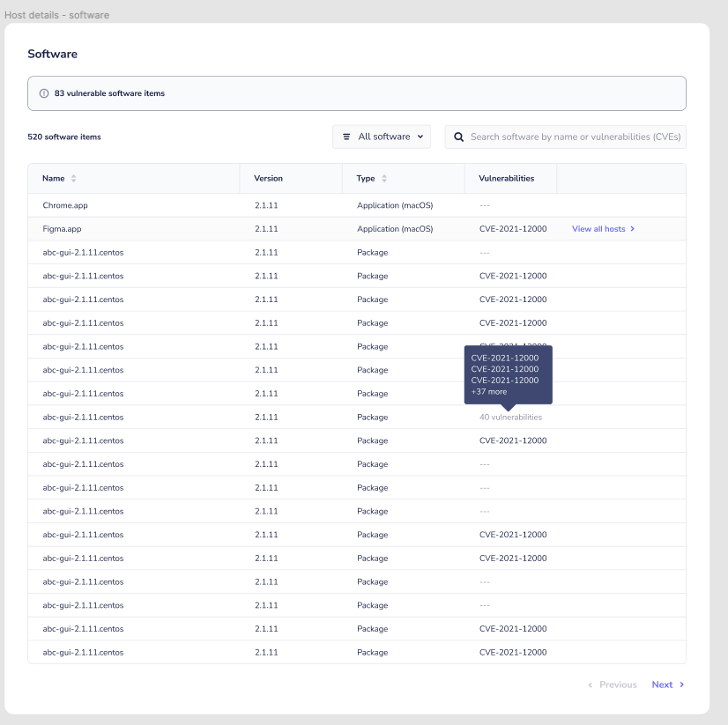Image resolution: width=728 pixels, height=725 pixels.
Task: Click the chevron after View all hosts
Action: pyautogui.click(x=633, y=228)
